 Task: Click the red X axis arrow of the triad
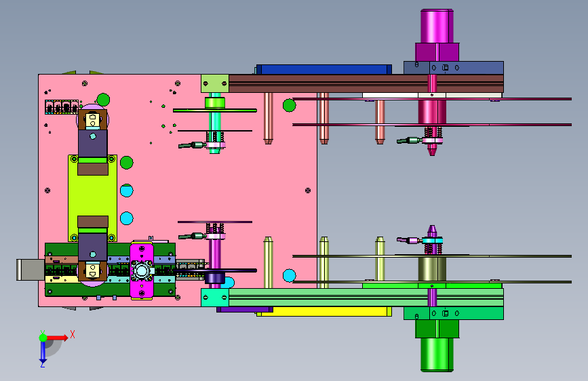coord(58,338)
